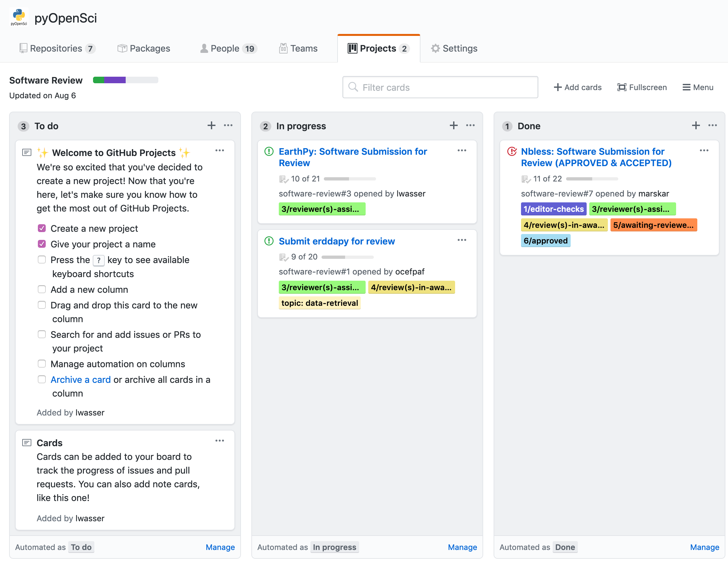This screenshot has height=564, width=728.
Task: Focus the Filter cards input
Action: 440,87
